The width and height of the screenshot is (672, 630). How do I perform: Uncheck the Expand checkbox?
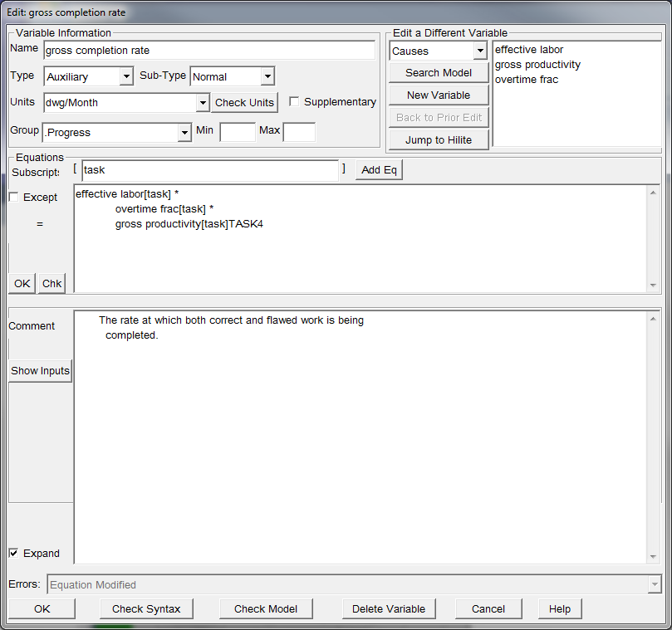13,554
